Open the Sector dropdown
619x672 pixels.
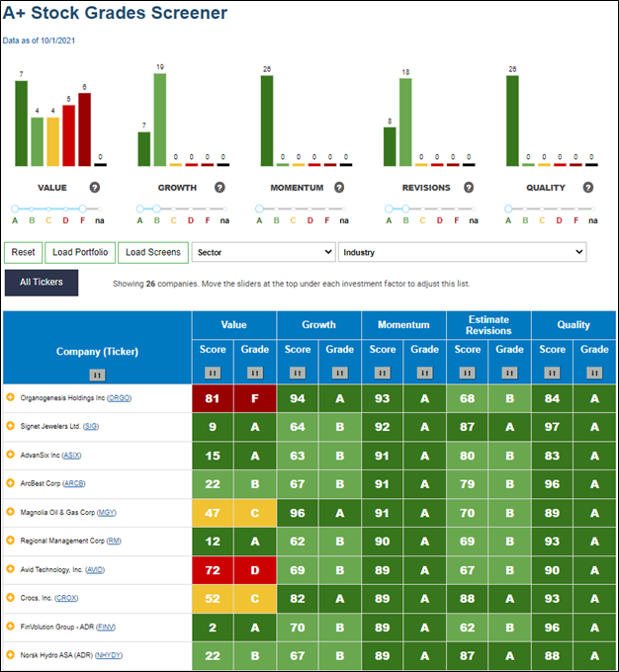[263, 252]
